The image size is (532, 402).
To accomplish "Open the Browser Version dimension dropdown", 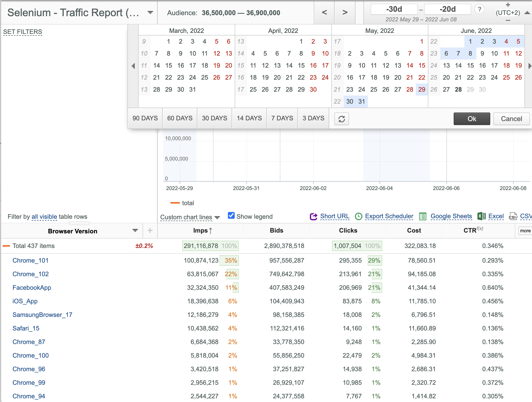I will tap(135, 230).
